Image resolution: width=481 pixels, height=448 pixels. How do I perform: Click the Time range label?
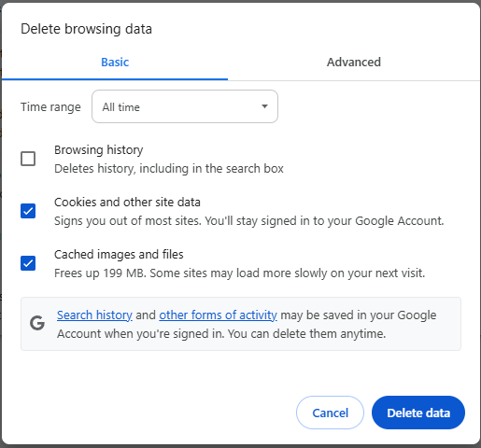point(50,107)
